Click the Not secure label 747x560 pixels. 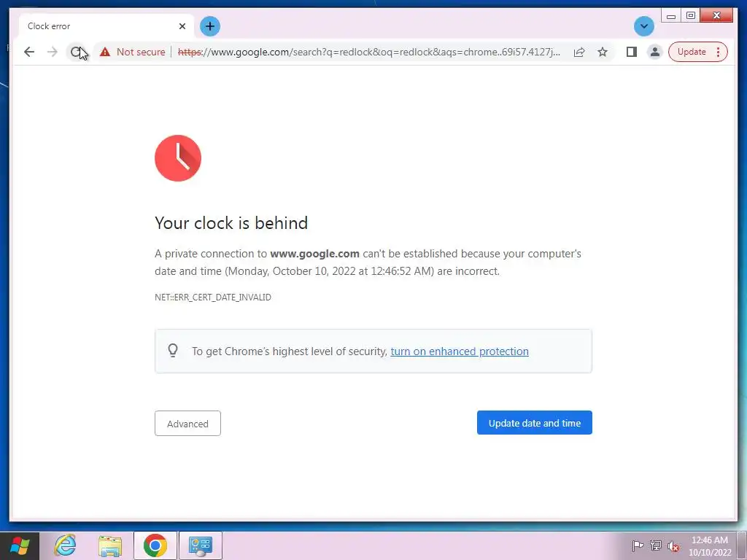(x=141, y=52)
